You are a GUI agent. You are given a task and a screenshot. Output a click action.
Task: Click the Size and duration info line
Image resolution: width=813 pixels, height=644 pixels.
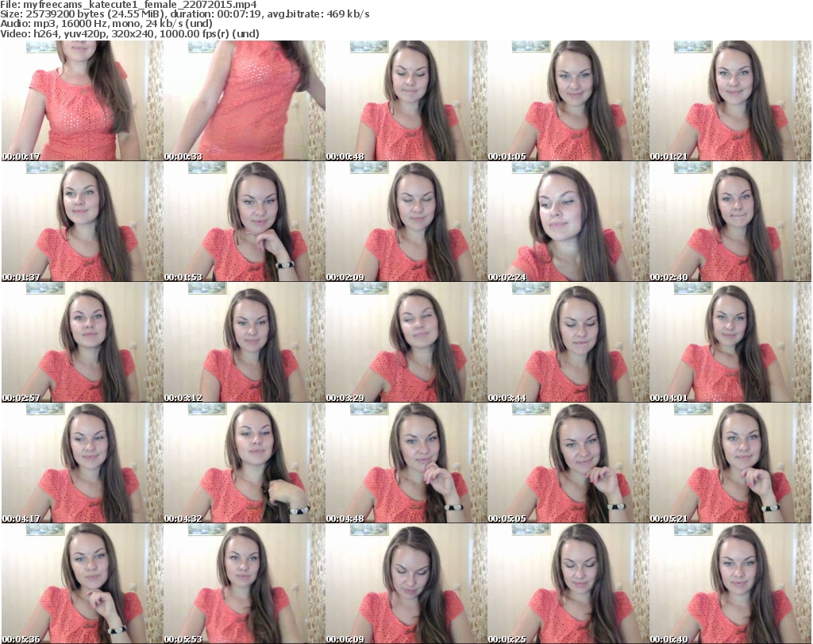tap(185, 14)
